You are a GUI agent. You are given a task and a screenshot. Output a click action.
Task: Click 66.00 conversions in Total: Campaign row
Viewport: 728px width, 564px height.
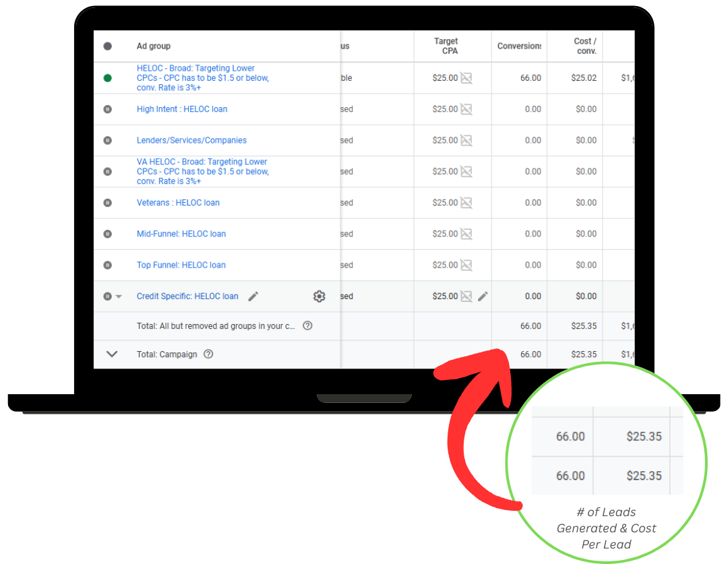pyautogui.click(x=530, y=354)
